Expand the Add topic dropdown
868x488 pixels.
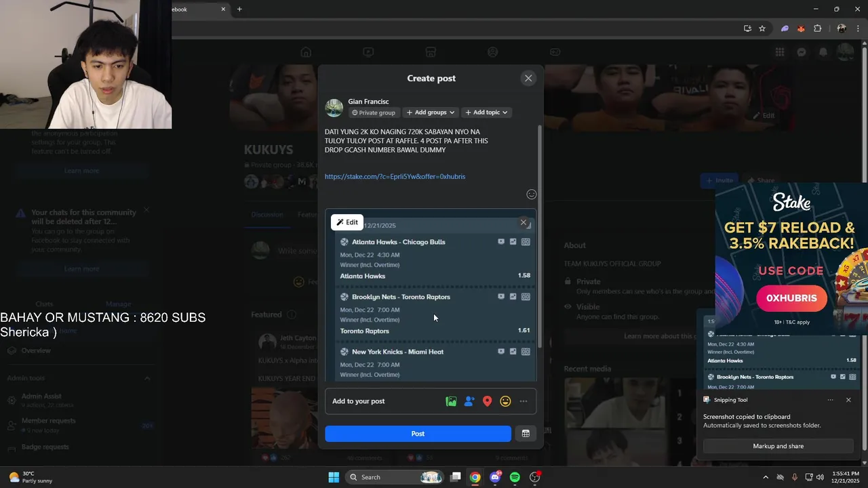486,113
